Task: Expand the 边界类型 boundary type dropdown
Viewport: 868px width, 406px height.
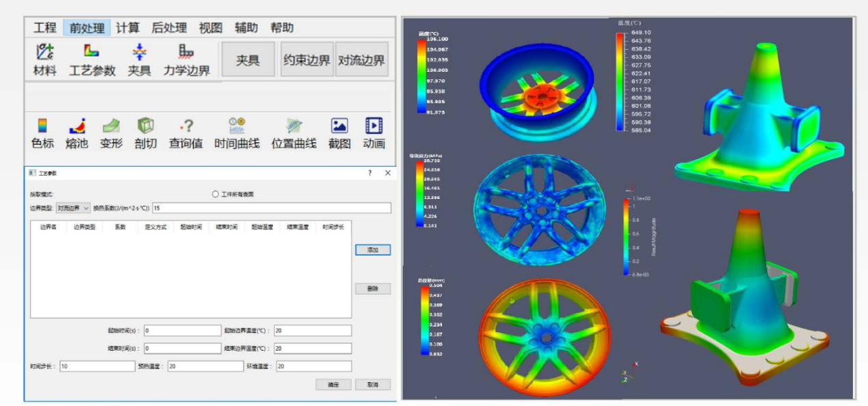Action: pos(73,208)
